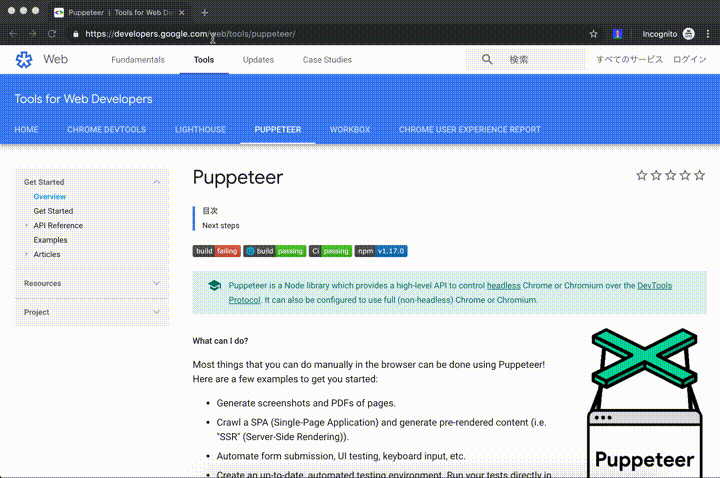Click the npm v1.17.0 badge

point(381,251)
